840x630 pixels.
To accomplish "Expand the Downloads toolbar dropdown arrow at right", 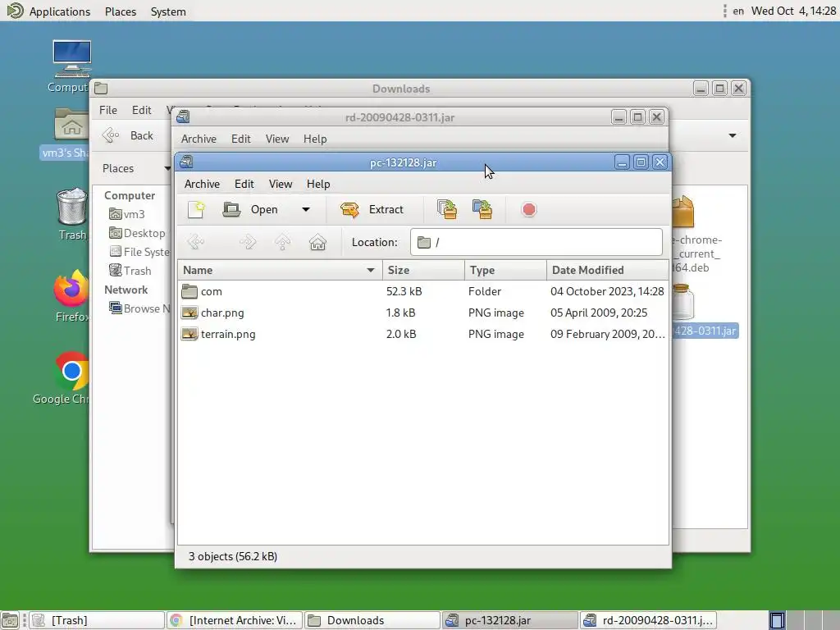I will [733, 135].
